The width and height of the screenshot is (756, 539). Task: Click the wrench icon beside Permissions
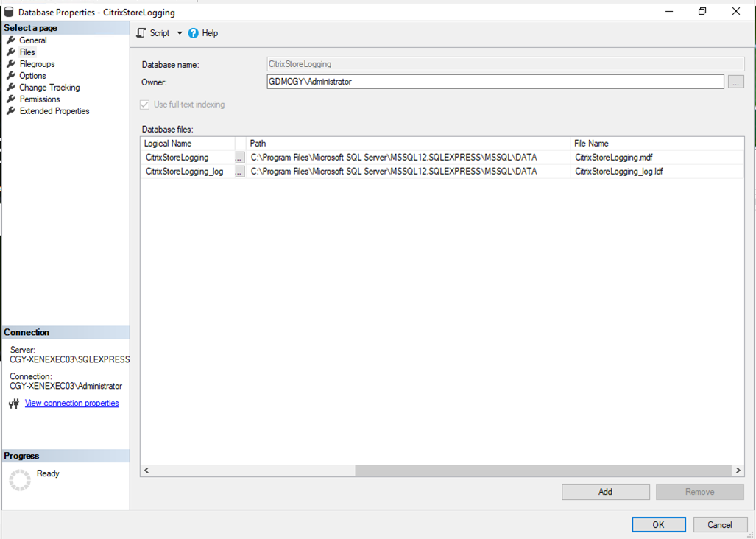pyautogui.click(x=10, y=99)
